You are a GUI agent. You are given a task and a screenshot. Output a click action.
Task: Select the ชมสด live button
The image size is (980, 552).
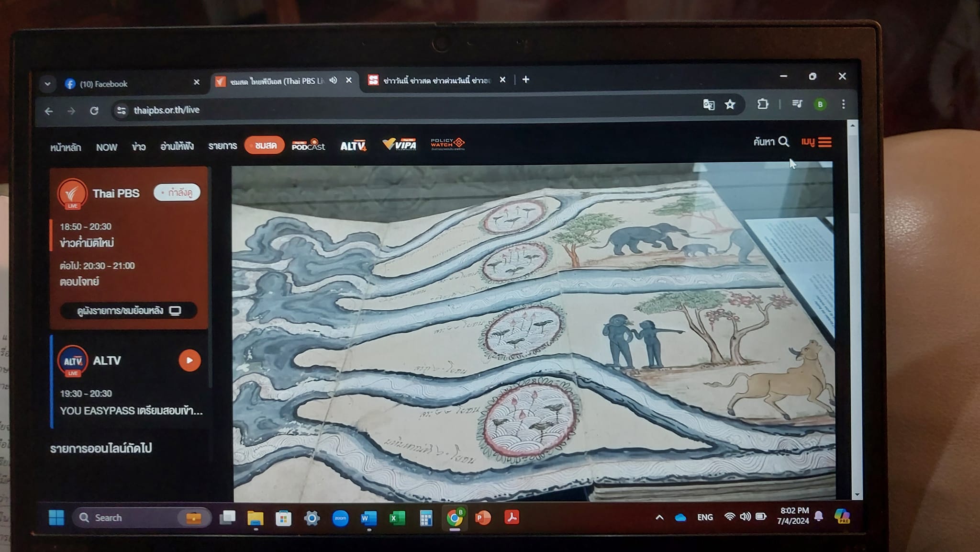coord(265,145)
